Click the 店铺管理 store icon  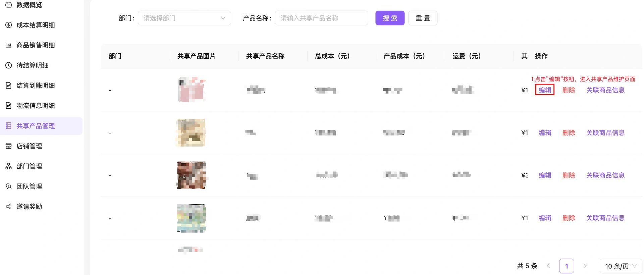(x=9, y=146)
